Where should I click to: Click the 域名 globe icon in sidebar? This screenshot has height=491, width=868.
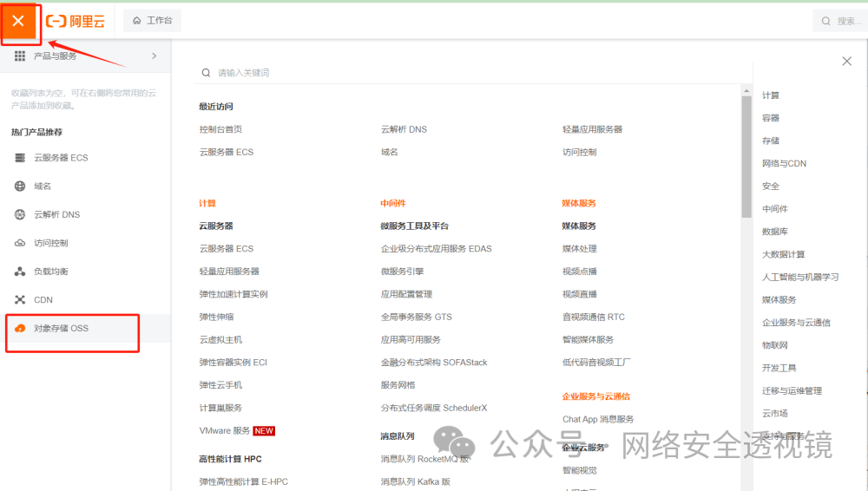[x=20, y=186]
